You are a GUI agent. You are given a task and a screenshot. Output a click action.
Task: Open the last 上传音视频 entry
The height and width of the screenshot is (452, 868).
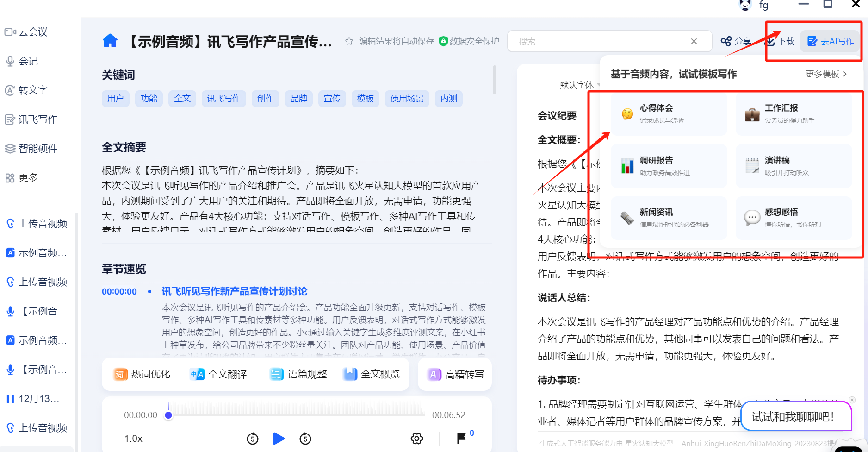[x=37, y=428]
